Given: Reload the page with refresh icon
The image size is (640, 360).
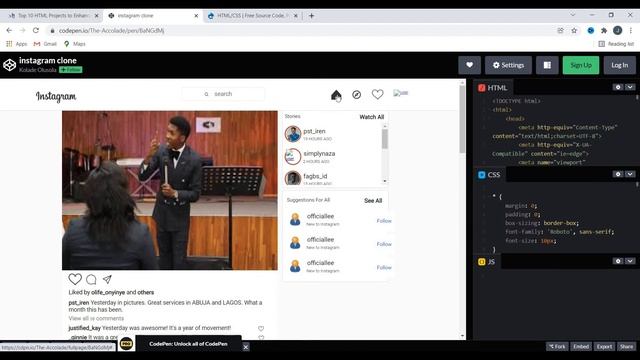Looking at the screenshot, I should pos(36,31).
